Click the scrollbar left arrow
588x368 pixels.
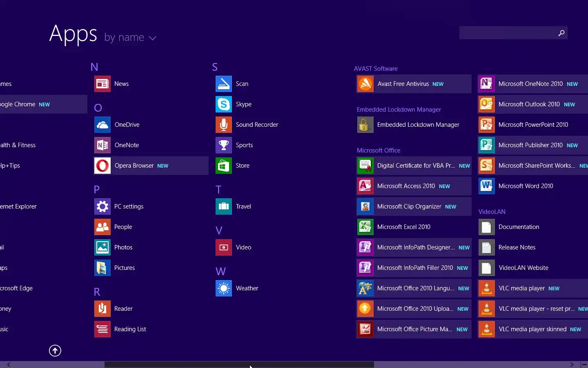tap(9, 364)
